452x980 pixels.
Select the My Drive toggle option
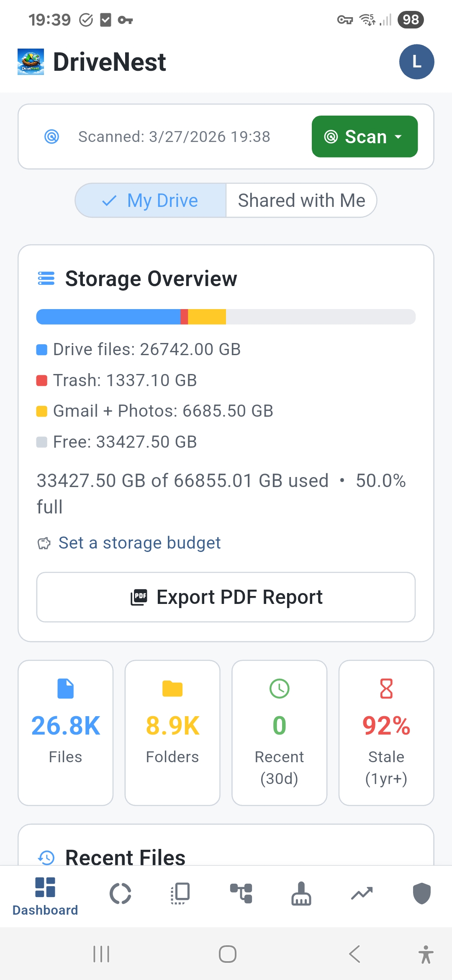pos(151,201)
